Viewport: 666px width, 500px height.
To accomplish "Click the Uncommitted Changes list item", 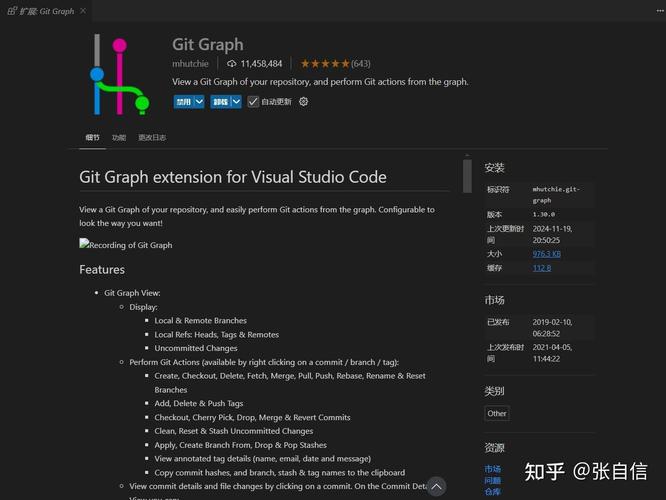I will 196,348.
